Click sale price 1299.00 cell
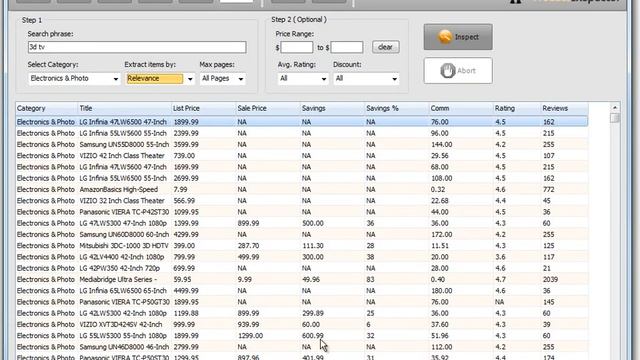The width and height of the screenshot is (640, 360). click(250, 336)
